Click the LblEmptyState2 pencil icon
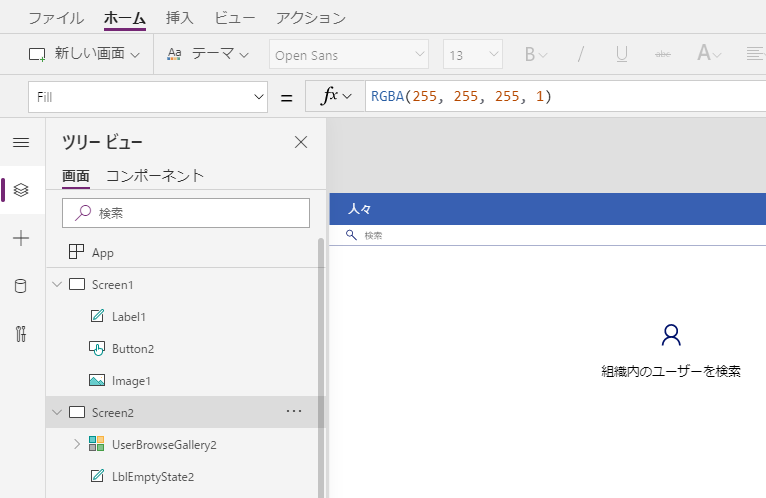The image size is (766, 498). (97, 476)
